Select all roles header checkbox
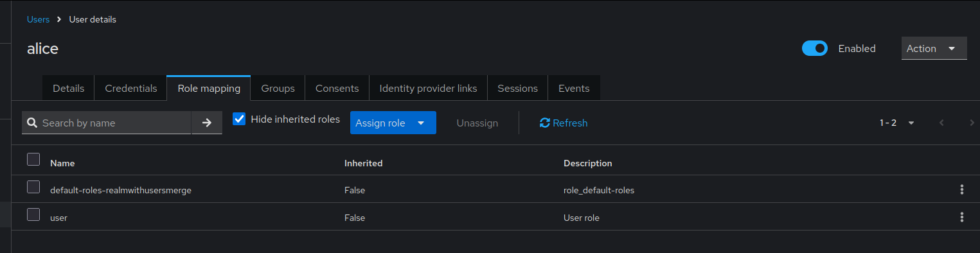This screenshot has height=253, width=980. point(33,159)
